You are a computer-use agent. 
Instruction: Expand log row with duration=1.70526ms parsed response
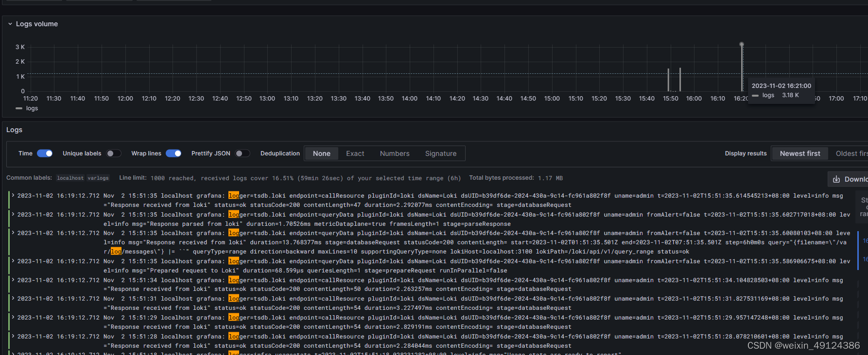click(13, 214)
